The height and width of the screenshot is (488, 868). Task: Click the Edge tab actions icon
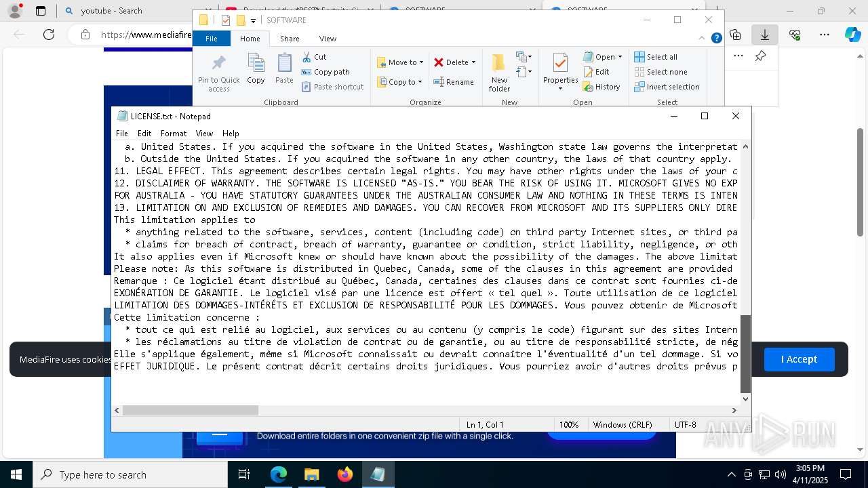coord(41,11)
